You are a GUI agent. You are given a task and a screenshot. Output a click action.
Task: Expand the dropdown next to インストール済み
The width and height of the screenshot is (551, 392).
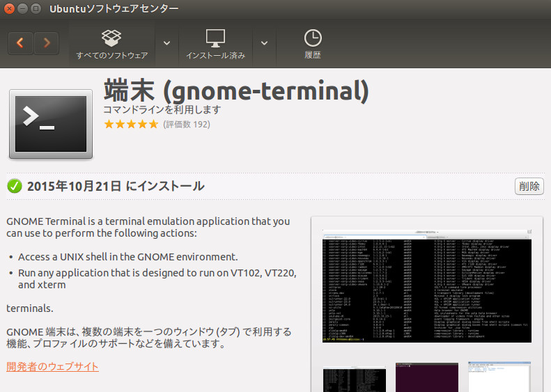click(264, 43)
